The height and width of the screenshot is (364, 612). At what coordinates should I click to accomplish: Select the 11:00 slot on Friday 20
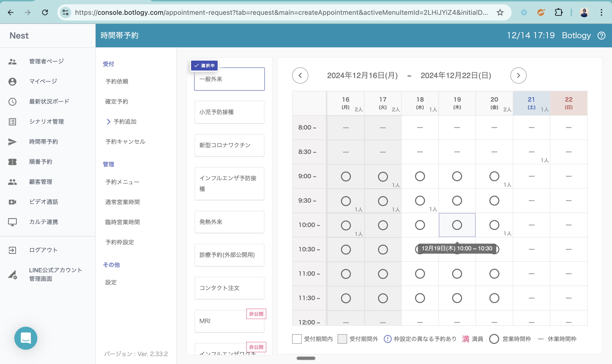pyautogui.click(x=494, y=274)
